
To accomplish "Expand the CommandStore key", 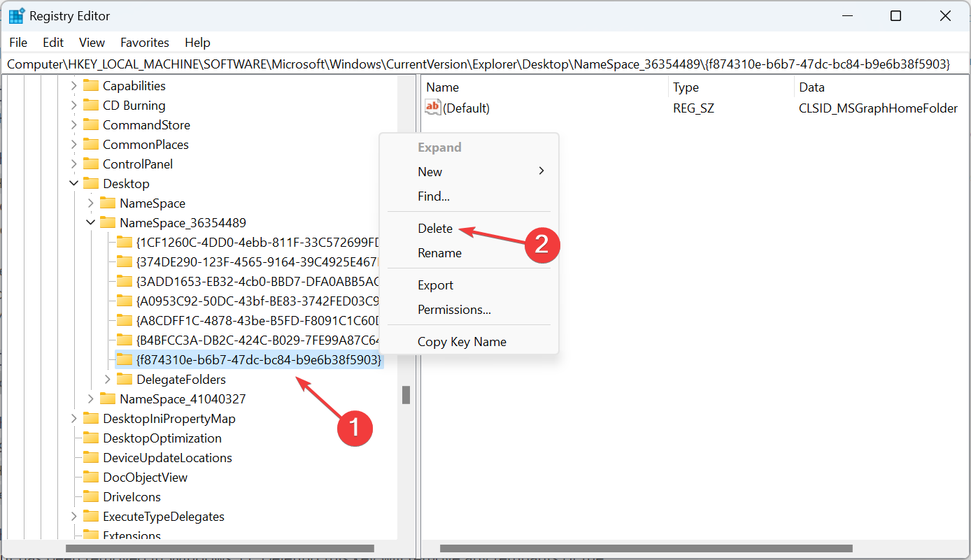I will click(x=74, y=125).
